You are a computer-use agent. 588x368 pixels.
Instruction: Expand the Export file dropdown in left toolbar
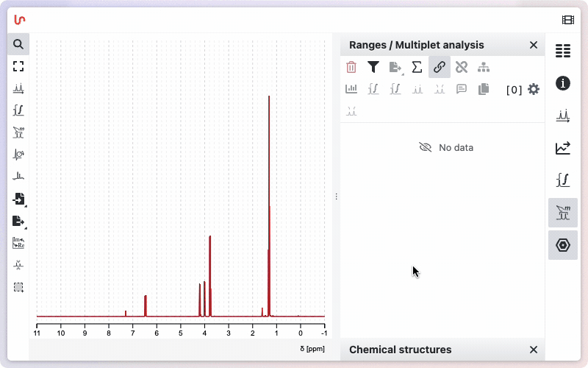[18, 221]
